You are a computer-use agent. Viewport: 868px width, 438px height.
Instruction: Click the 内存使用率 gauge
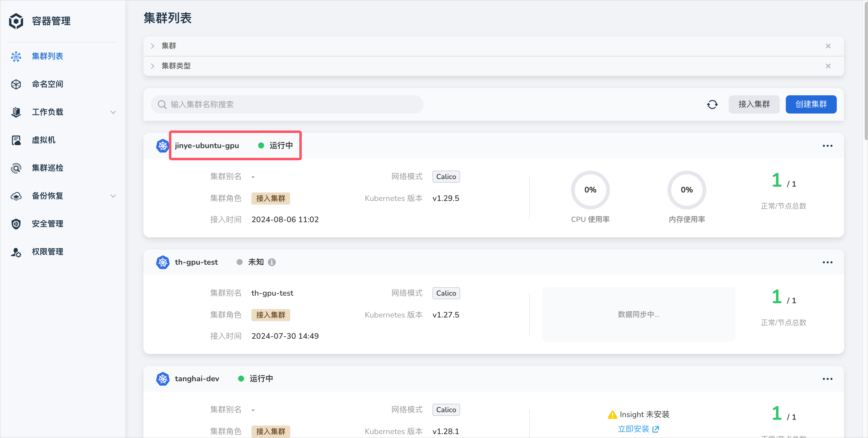[x=686, y=190]
